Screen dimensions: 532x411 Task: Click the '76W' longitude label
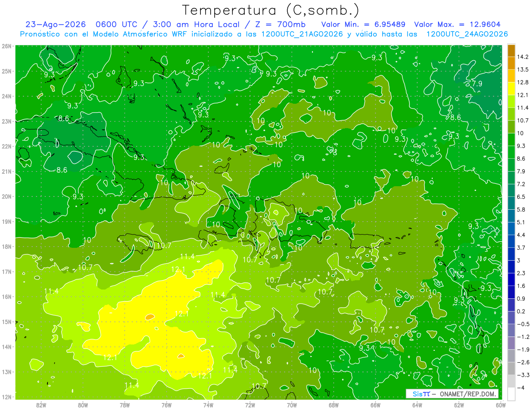click(x=167, y=405)
